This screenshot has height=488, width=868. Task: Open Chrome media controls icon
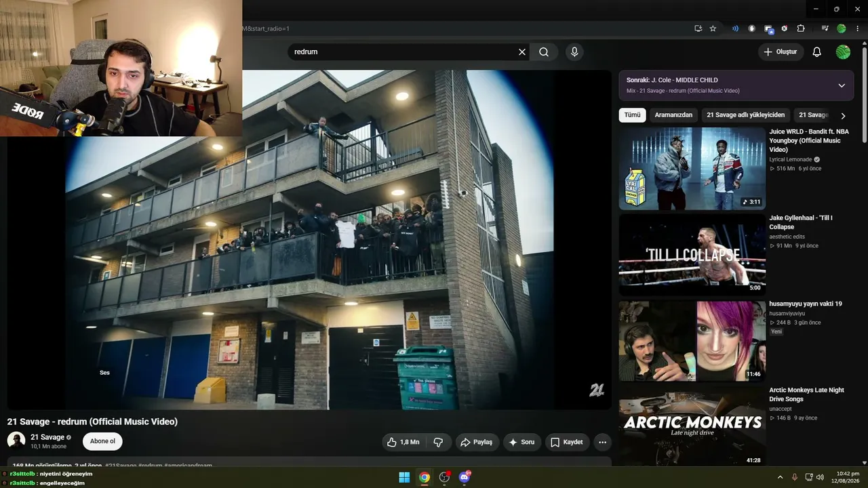pos(825,28)
